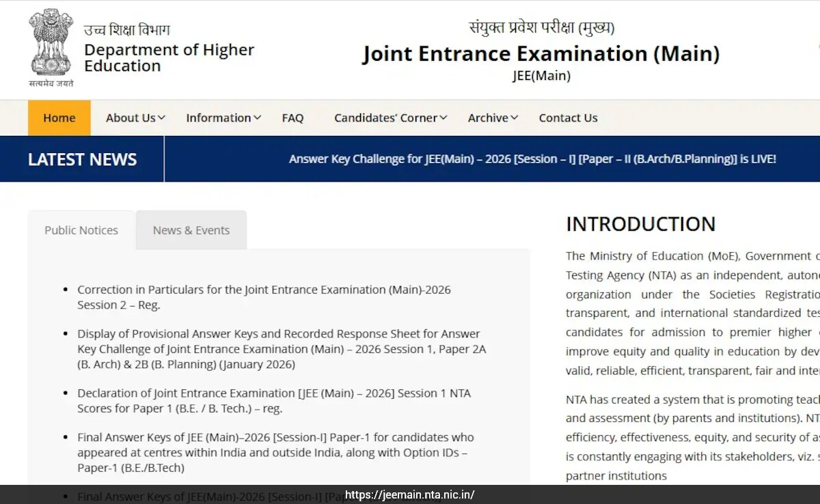The width and height of the screenshot is (820, 504).
Task: Expand the Information dropdown menu
Action: 223,117
